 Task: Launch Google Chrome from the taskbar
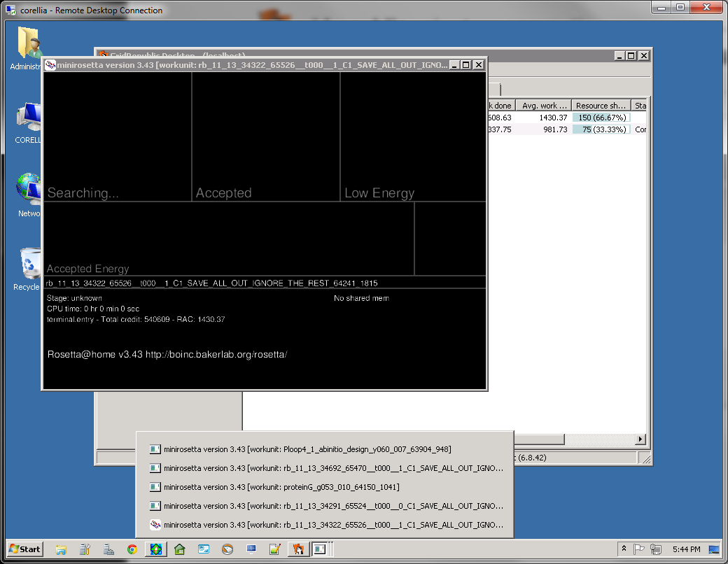tap(132, 549)
